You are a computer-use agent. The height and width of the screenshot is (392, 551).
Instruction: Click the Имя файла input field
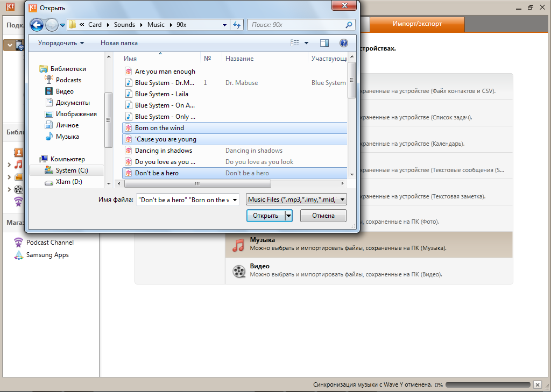point(184,200)
